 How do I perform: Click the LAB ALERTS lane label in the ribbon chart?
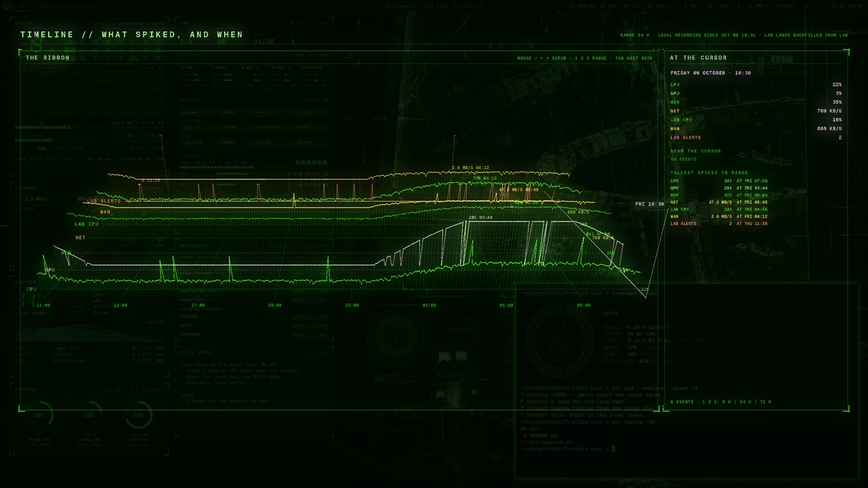[104, 201]
